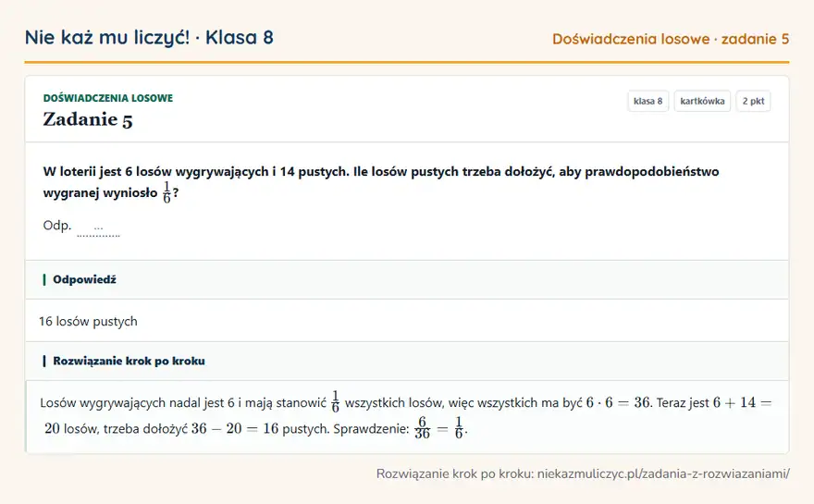Click the dotted answer field after 'Odp.'
The width and height of the screenshot is (814, 504).
pyautogui.click(x=98, y=228)
